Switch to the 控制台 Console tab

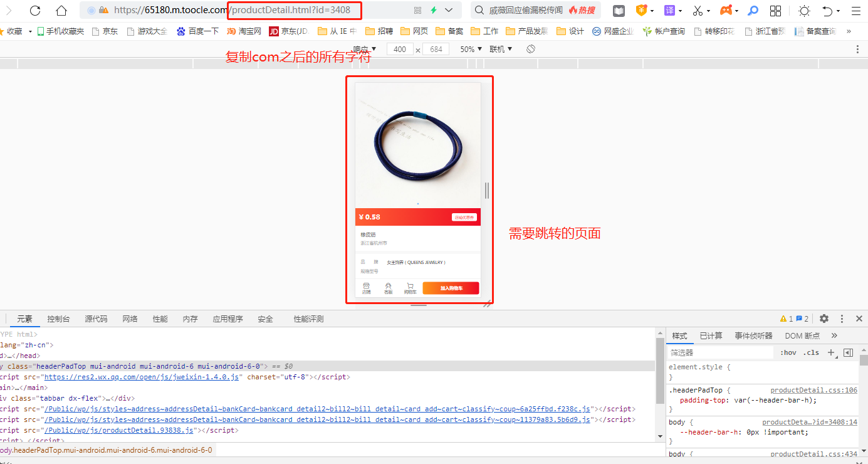[58, 319]
